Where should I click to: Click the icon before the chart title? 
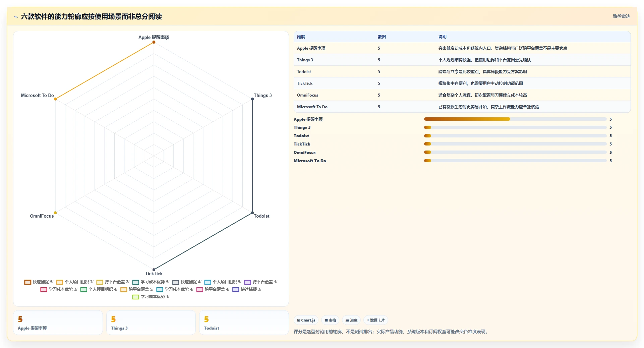click(16, 17)
